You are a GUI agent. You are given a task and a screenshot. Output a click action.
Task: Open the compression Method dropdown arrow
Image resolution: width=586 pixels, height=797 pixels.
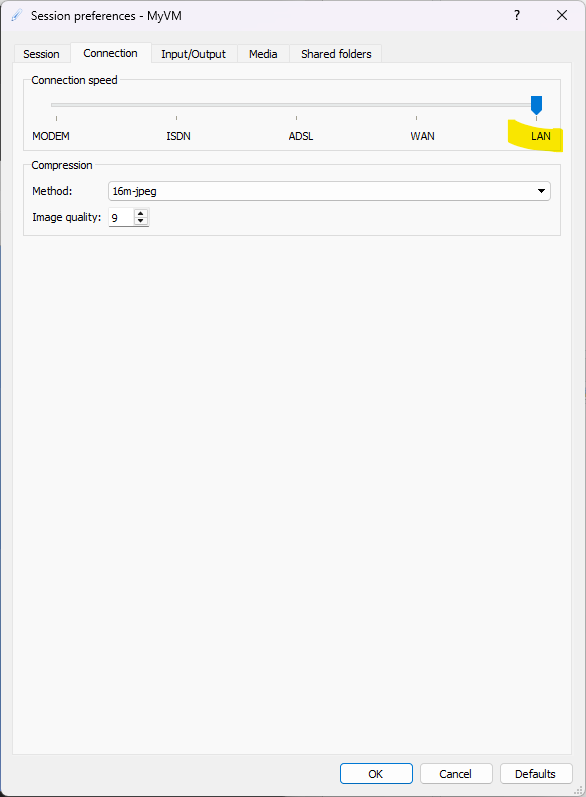click(541, 191)
